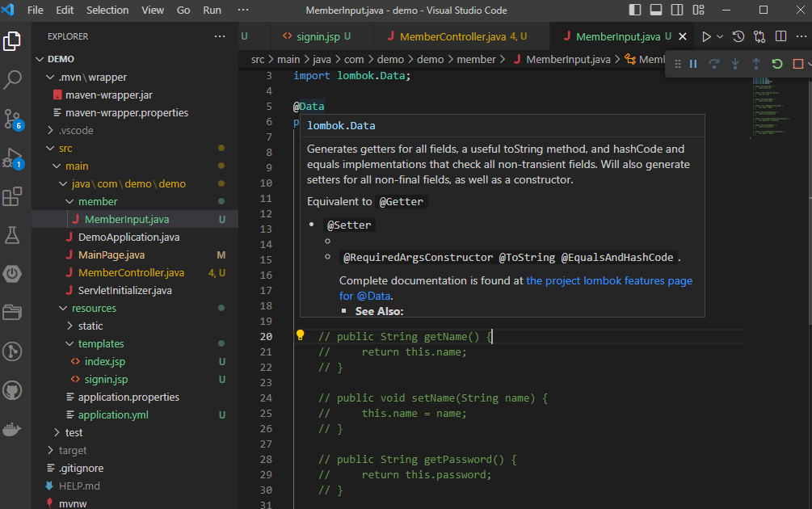Open DemoApplication.java in the explorer
Viewport: 812px width, 509px height.
click(129, 238)
